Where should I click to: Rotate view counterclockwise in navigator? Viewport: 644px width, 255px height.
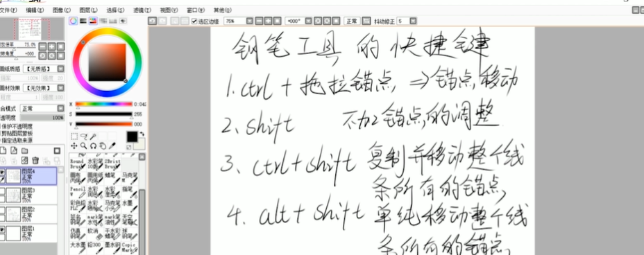43,55
